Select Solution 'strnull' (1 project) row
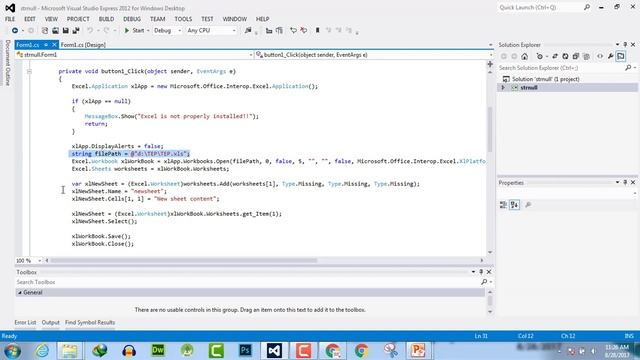640x360 pixels. tap(567, 79)
